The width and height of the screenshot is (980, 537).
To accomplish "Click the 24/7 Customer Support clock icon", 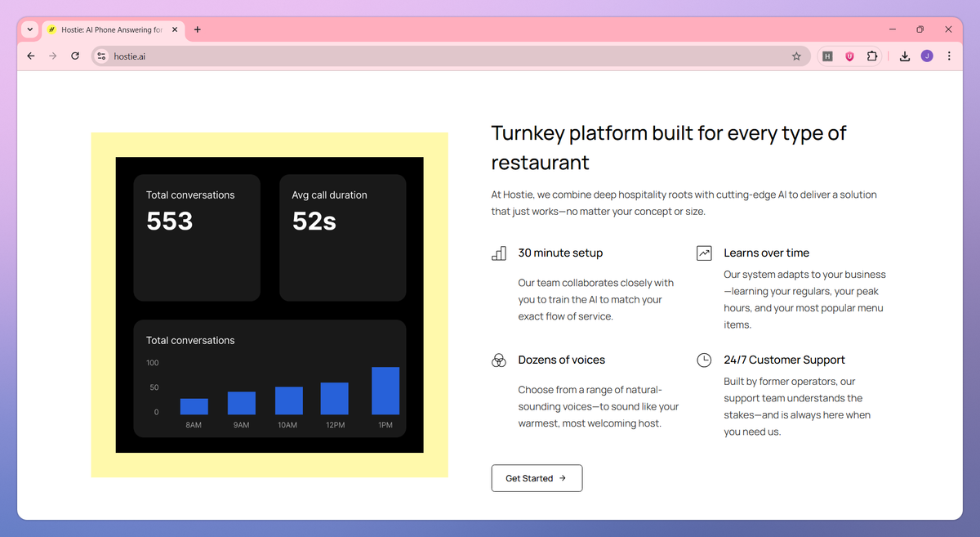I will click(x=704, y=360).
